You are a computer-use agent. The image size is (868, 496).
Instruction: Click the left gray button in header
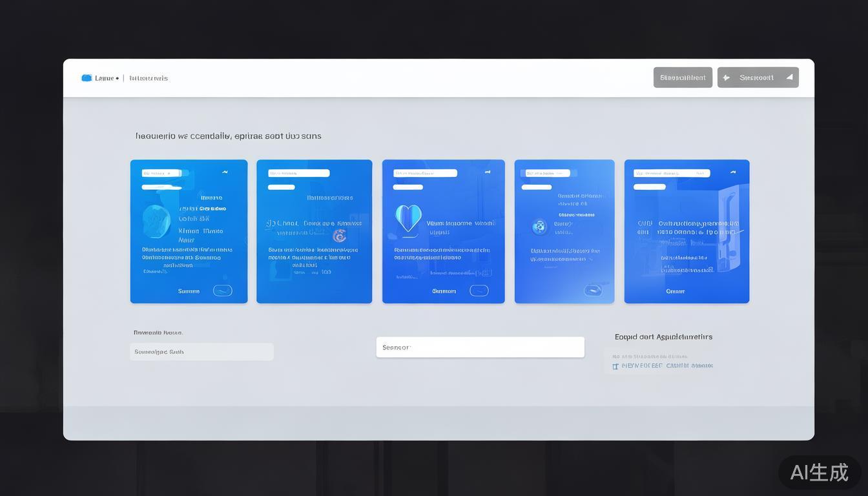click(683, 77)
